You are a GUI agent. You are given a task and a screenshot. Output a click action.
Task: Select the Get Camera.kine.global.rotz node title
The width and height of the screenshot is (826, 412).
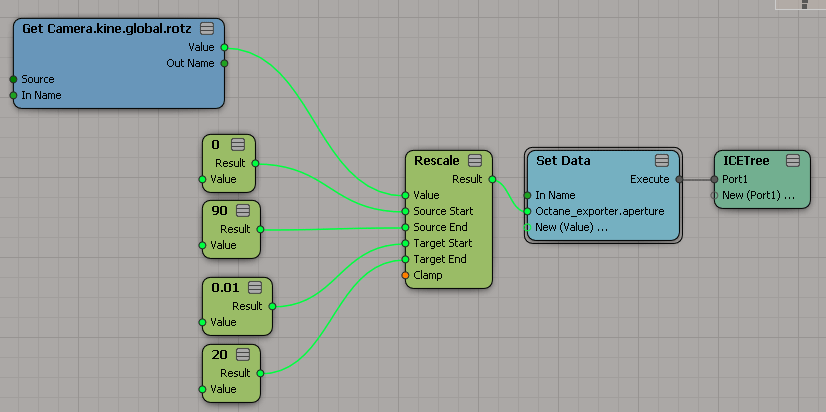pos(106,28)
